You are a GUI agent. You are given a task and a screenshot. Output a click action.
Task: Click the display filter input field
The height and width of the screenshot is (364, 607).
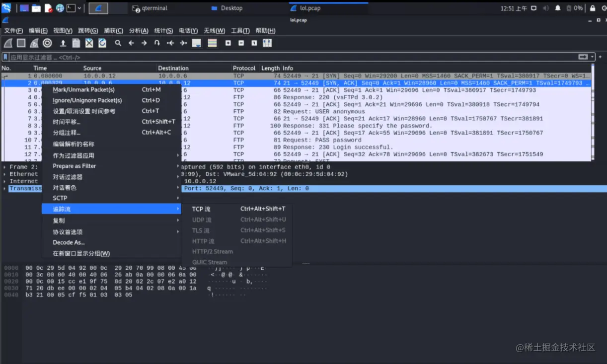tap(293, 57)
